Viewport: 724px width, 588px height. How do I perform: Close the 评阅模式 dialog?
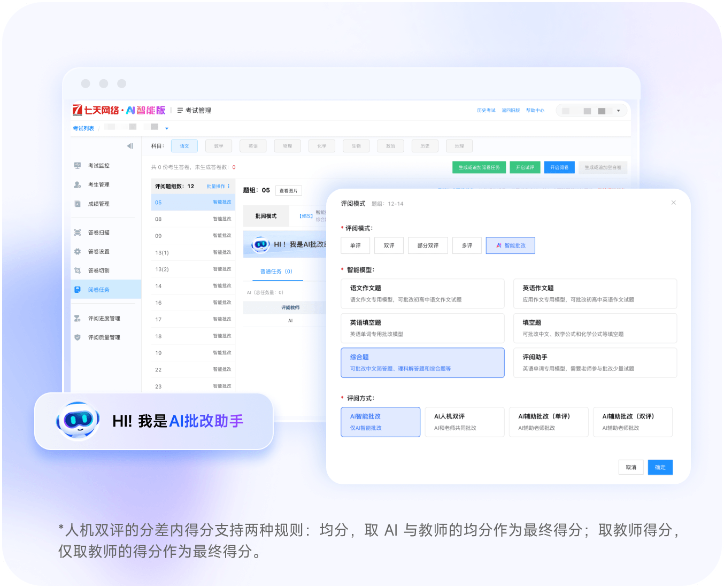coord(674,203)
